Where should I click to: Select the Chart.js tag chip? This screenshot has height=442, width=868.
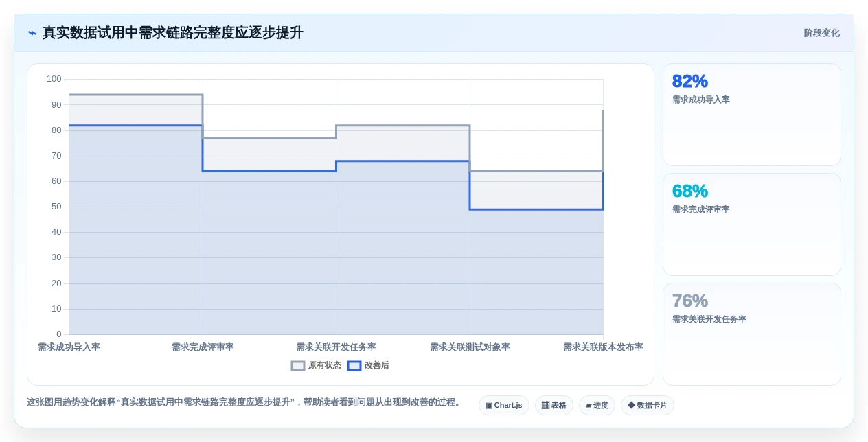pos(504,406)
